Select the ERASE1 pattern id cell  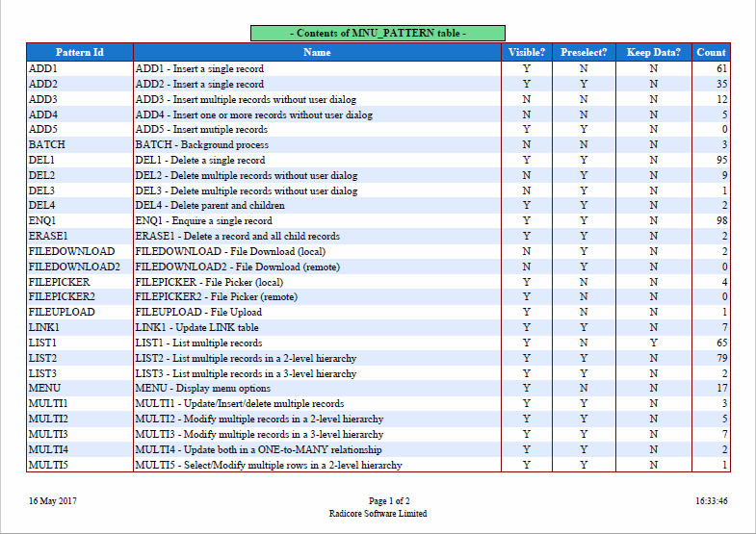[x=48, y=237]
